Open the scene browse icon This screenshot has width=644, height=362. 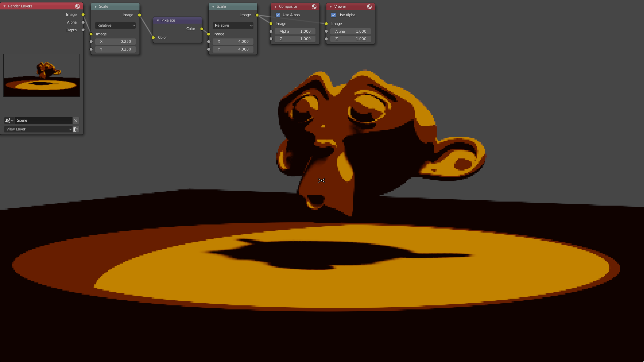click(9, 120)
